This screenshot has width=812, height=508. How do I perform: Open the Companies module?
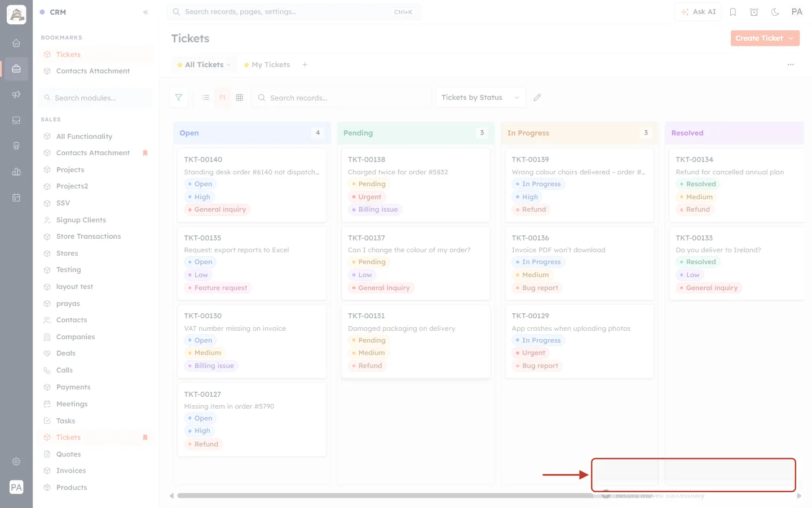point(76,337)
